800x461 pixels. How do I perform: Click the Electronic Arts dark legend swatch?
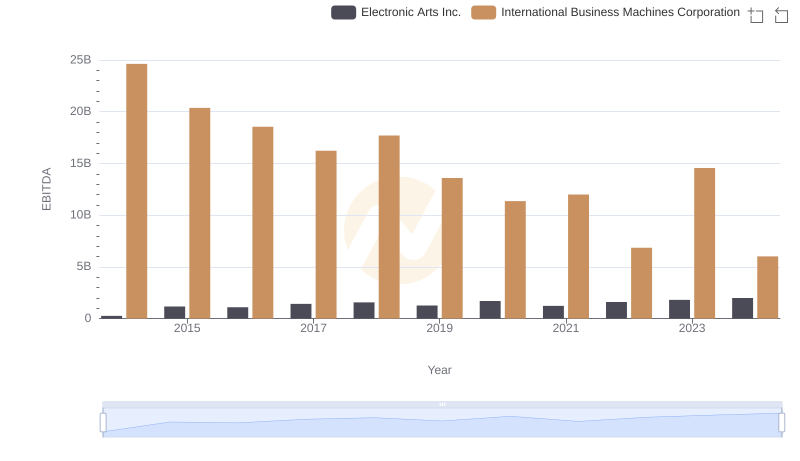(343, 12)
